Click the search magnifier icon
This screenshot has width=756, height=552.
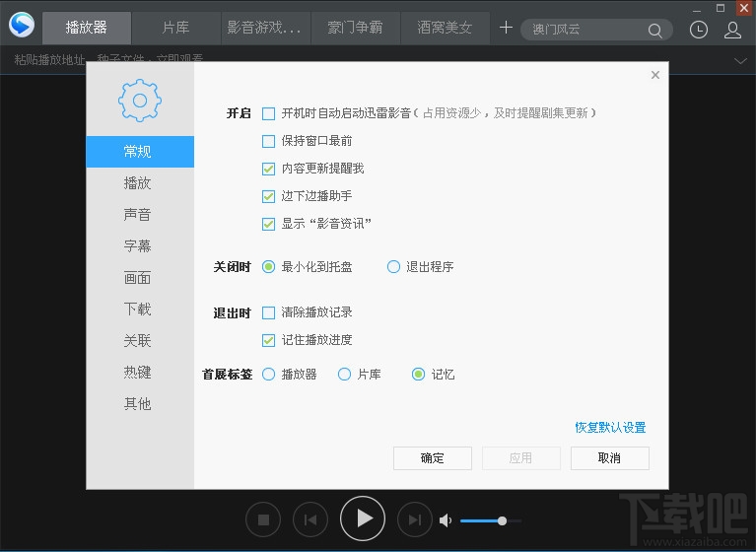click(x=654, y=31)
